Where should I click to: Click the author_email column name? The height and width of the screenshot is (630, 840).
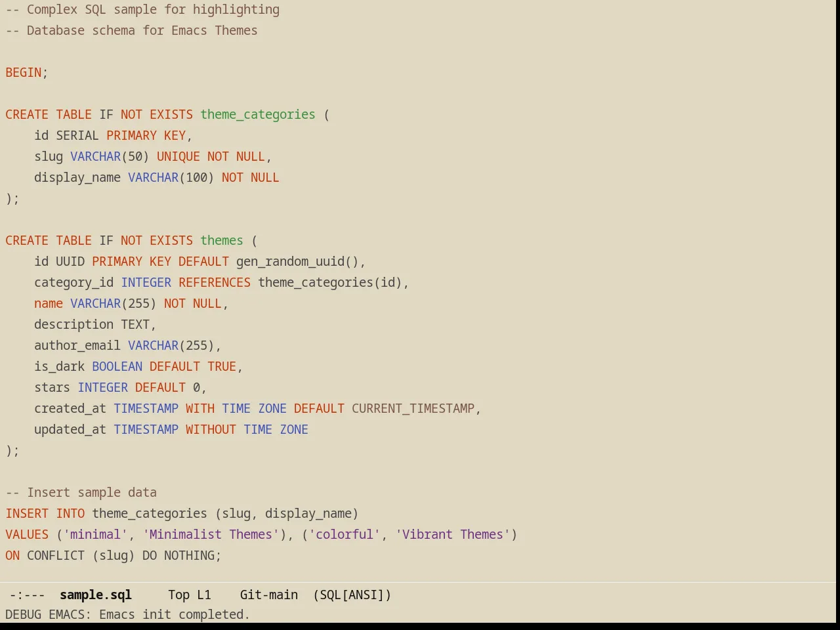(x=77, y=345)
